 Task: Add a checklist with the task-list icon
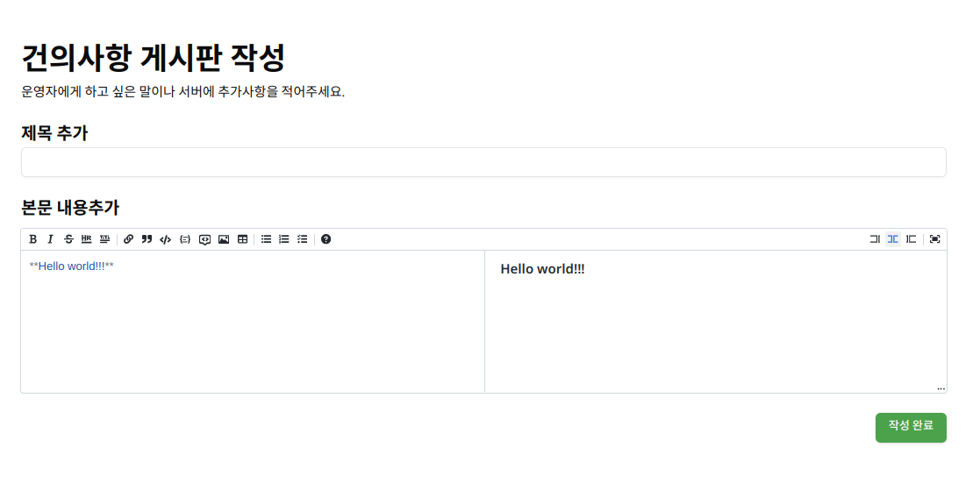tap(303, 239)
